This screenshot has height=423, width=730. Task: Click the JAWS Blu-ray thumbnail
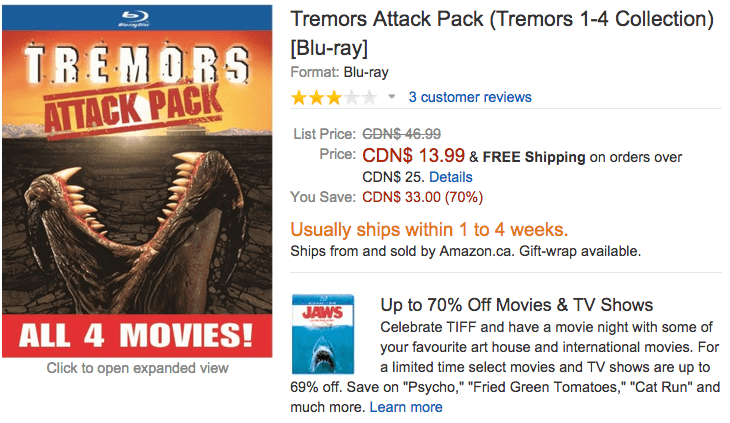tap(323, 334)
